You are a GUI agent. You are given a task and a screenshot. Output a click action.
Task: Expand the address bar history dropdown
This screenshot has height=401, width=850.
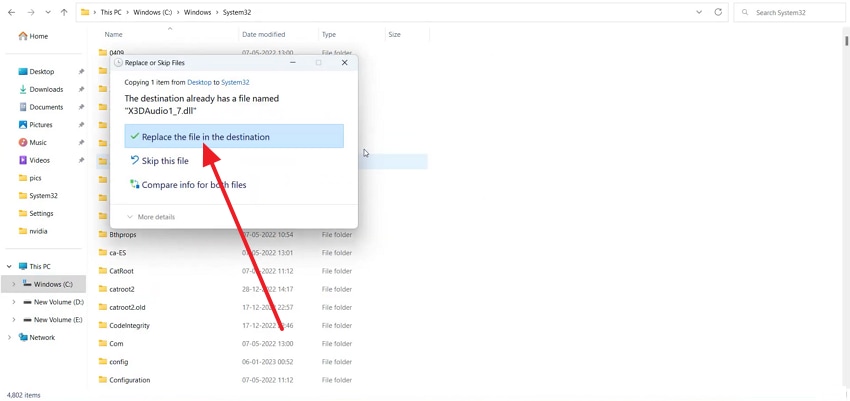point(699,12)
